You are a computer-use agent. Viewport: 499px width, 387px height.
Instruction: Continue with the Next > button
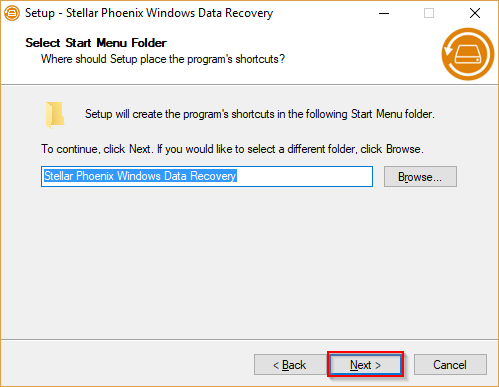click(x=365, y=365)
